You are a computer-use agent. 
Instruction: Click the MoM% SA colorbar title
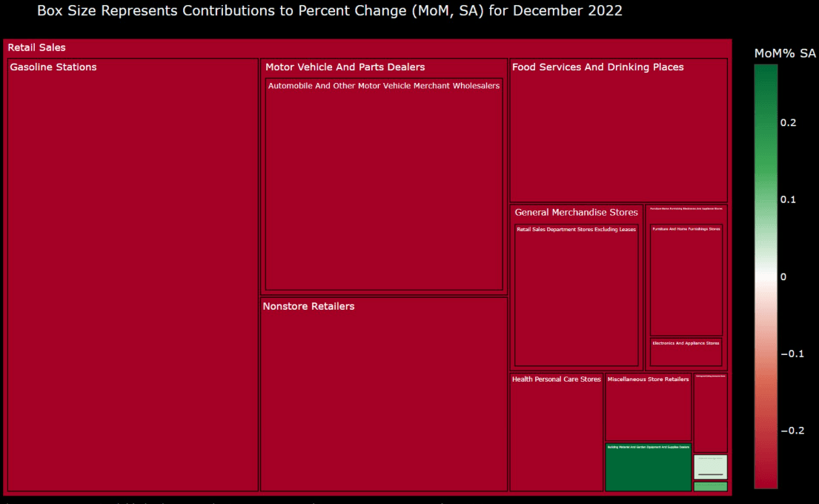click(784, 53)
